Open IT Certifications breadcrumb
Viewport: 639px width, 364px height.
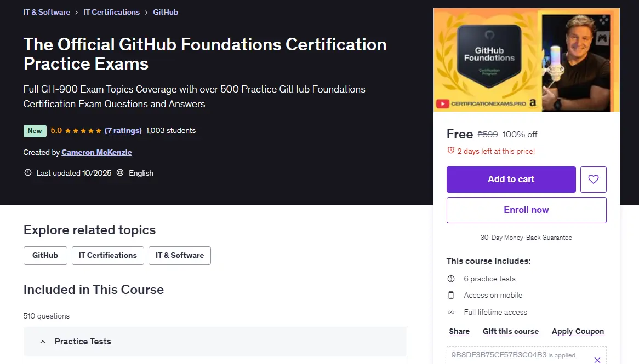(111, 12)
